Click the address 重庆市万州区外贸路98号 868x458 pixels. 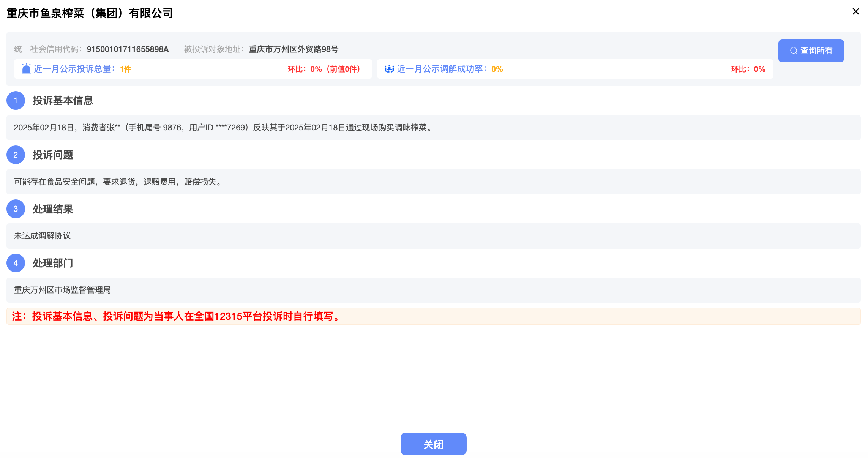click(294, 49)
